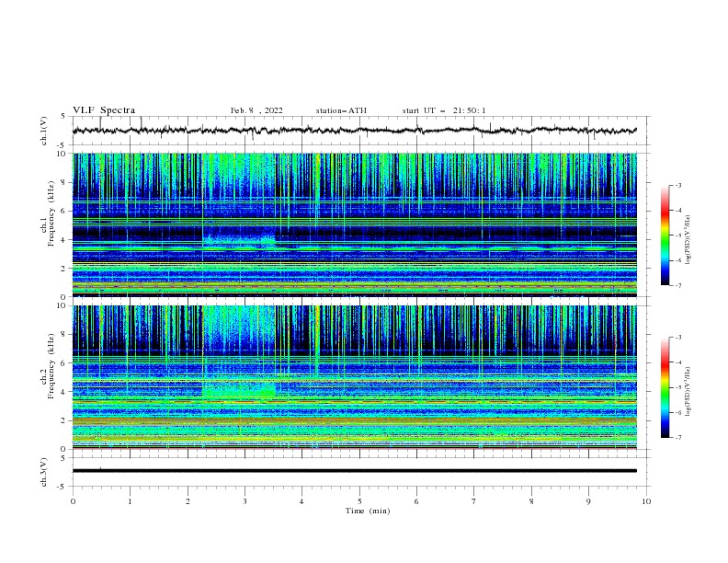Click the 'VLF Spectra' title text

[104, 110]
